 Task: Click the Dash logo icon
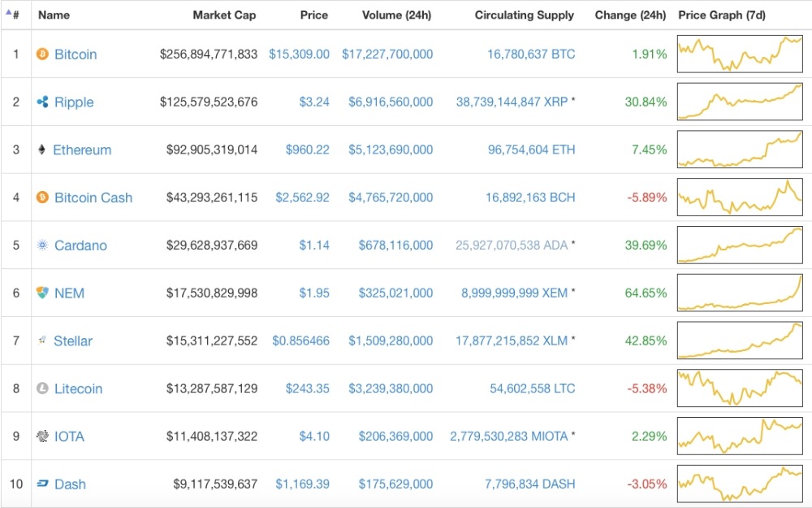[42, 484]
